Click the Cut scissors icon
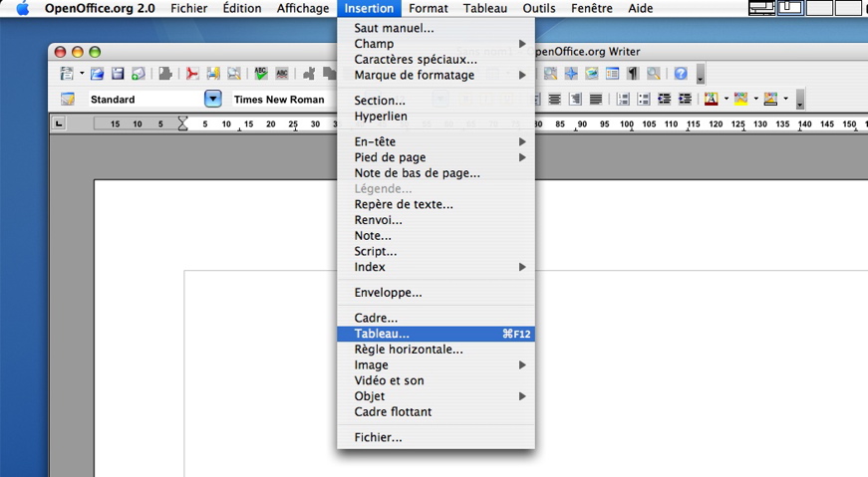 (309, 73)
